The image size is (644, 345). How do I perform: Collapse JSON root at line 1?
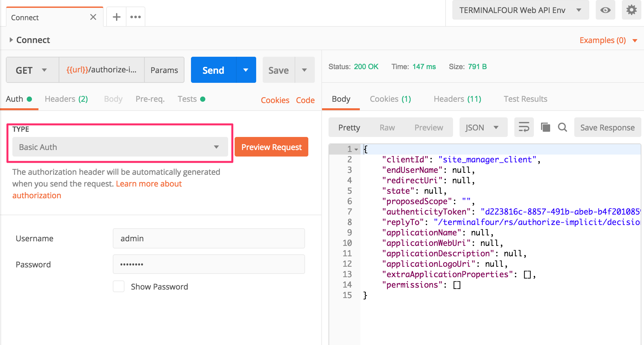coord(356,149)
